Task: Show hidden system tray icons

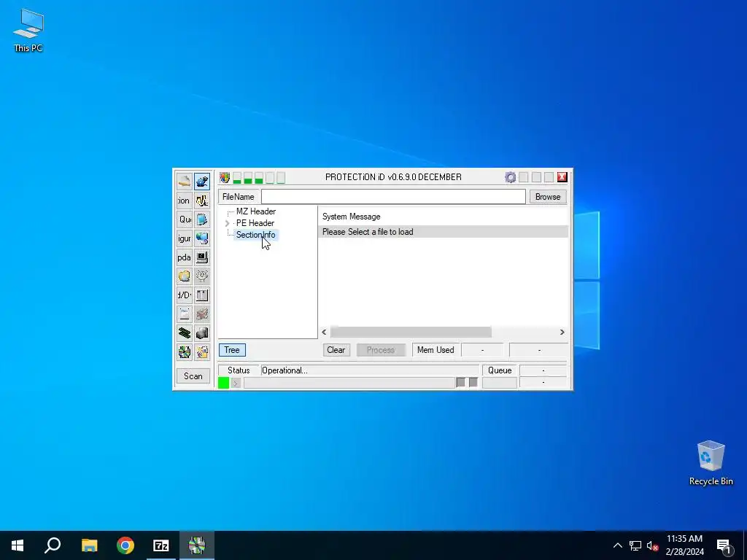Action: coord(617,545)
